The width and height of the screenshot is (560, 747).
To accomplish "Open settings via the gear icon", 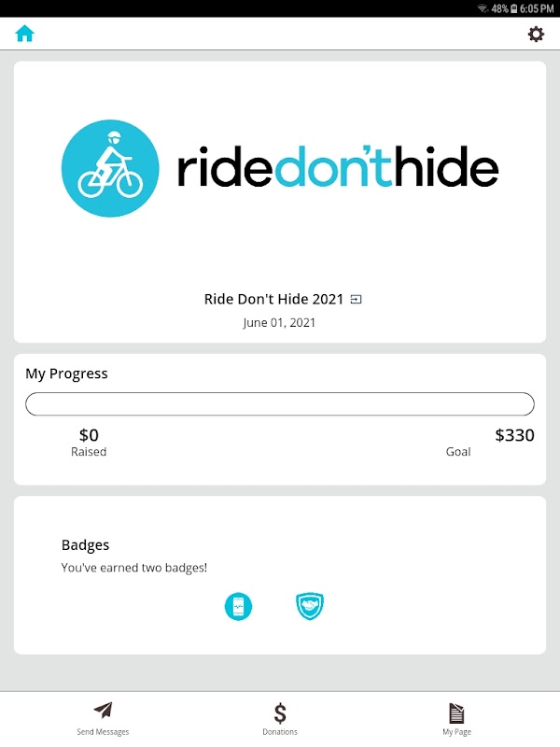I will pos(536,34).
